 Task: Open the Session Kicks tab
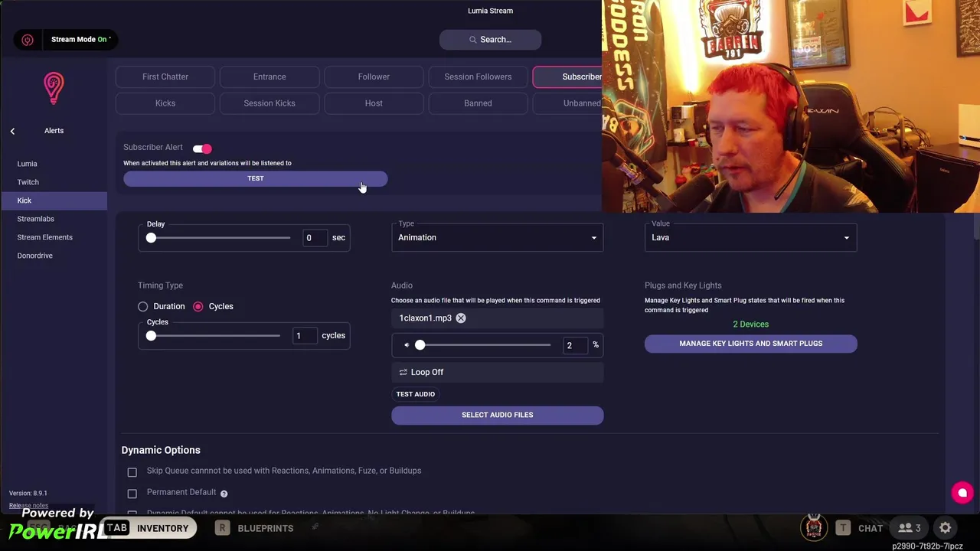click(269, 103)
